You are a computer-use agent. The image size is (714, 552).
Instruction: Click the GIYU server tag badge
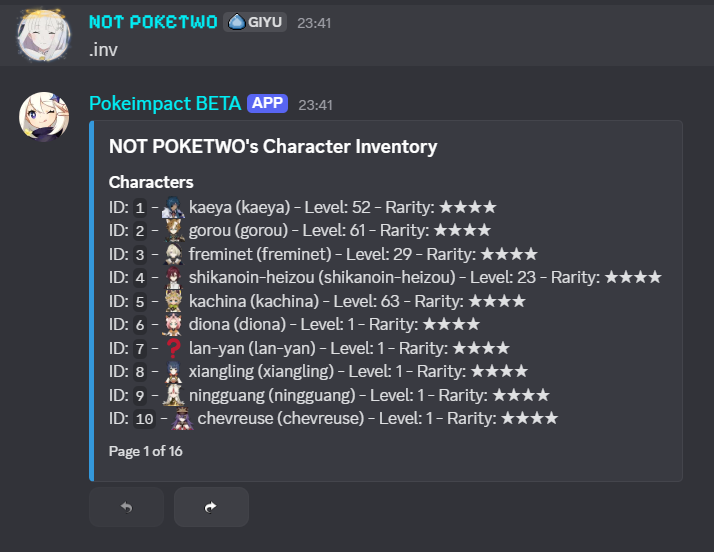tap(255, 22)
